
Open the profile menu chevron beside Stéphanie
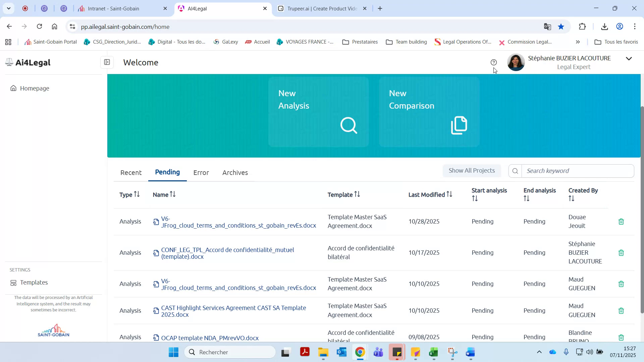pos(629,59)
